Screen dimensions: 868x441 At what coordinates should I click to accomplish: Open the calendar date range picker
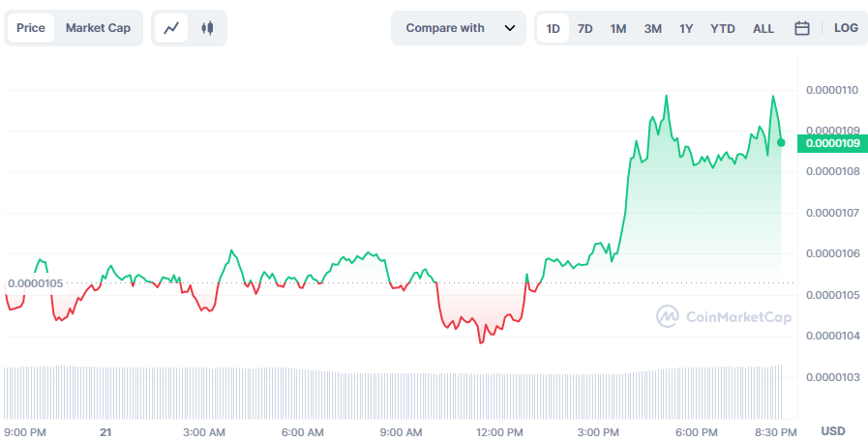tap(801, 28)
